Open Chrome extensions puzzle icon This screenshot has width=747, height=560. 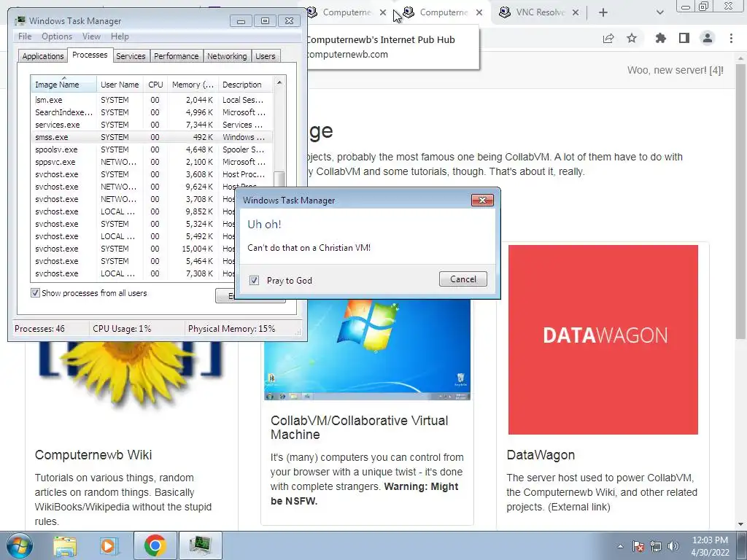(x=660, y=38)
